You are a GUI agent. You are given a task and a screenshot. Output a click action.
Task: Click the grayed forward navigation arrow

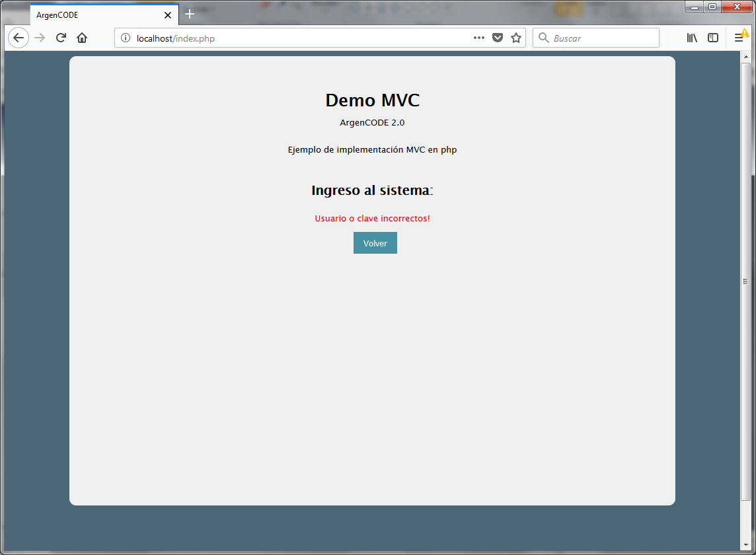39,38
